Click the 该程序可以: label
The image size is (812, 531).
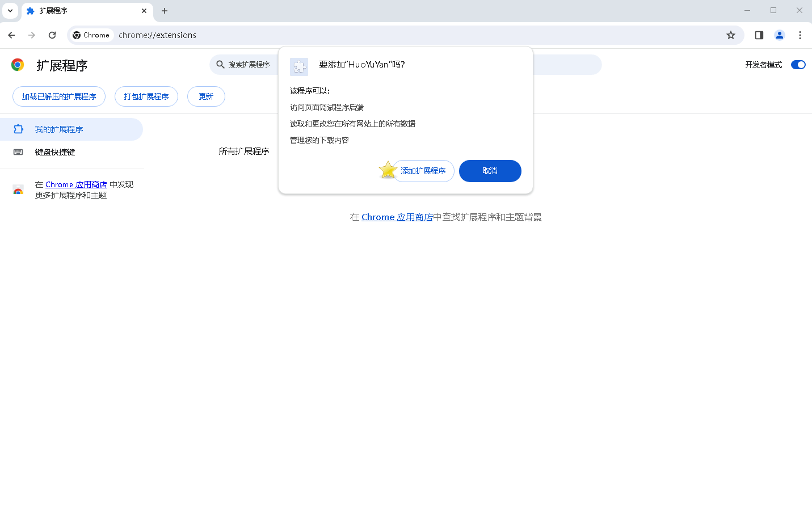coord(310,91)
